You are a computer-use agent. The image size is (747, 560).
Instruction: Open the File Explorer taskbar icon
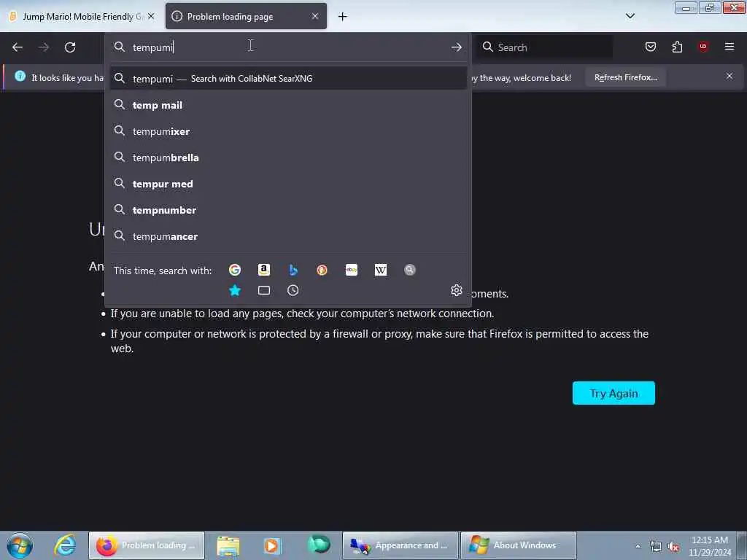(x=228, y=545)
